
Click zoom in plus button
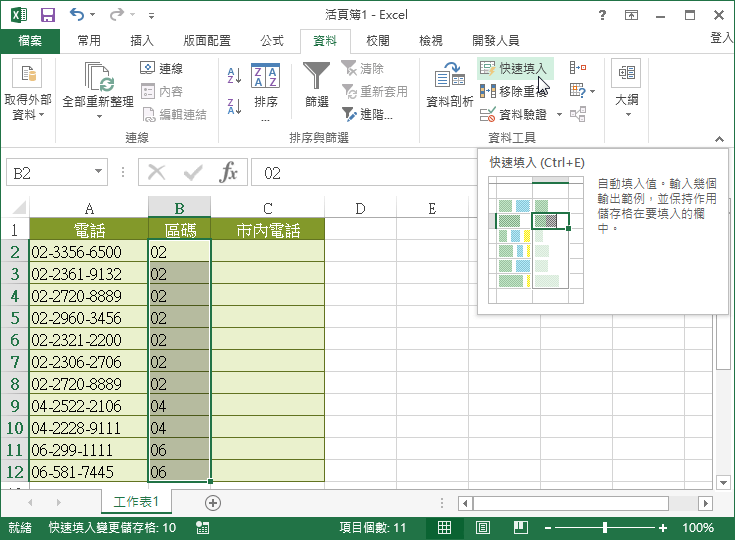(x=663, y=528)
